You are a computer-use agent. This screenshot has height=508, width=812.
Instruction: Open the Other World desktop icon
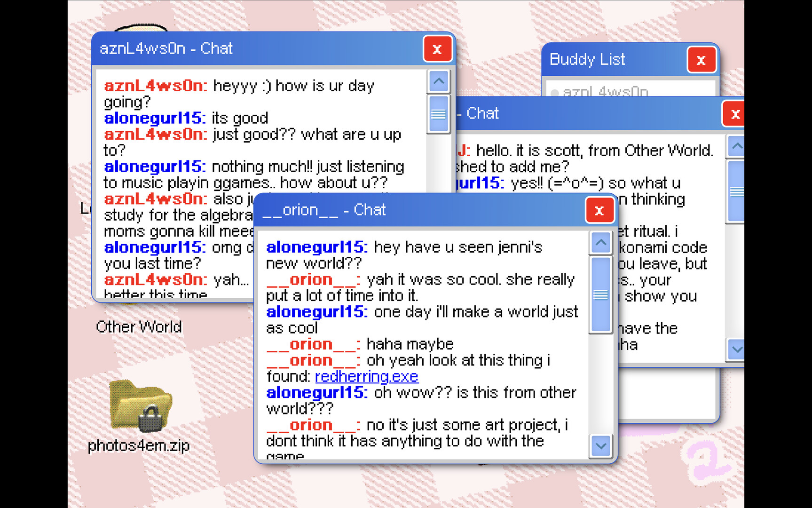tap(139, 326)
